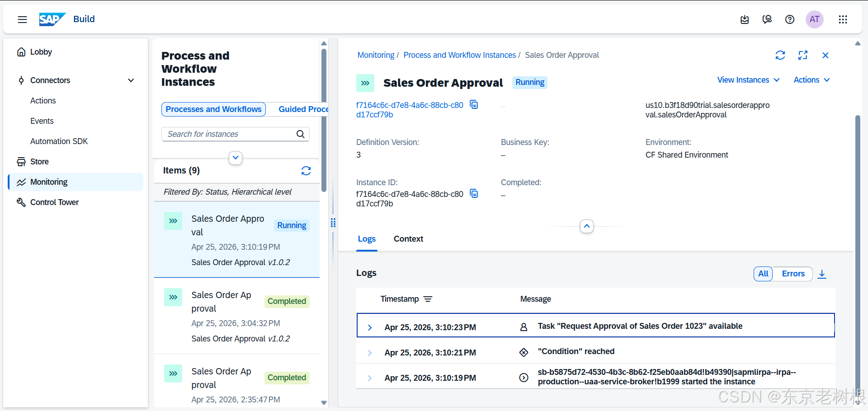868x411 pixels.
Task: Click the Timestamp sort icon
Action: point(428,299)
